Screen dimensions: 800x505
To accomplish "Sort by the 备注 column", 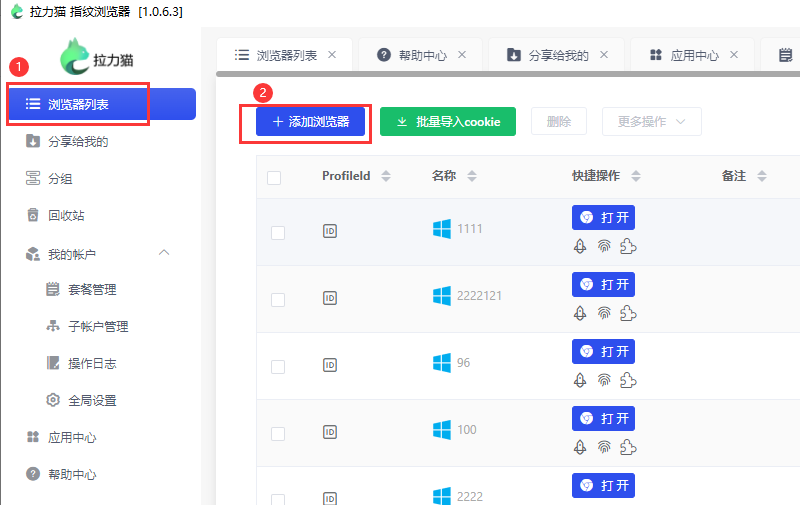I will pos(762,176).
